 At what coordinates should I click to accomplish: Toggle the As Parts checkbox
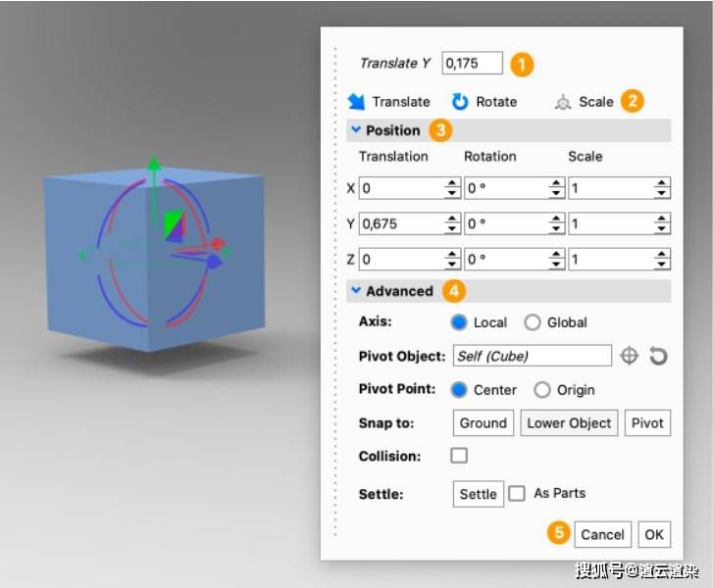pos(517,494)
